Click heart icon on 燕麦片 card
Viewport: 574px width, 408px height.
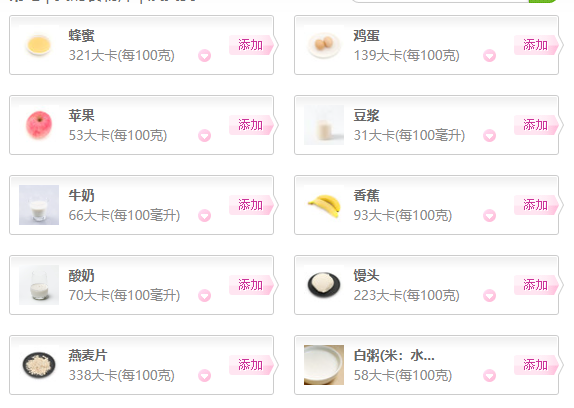point(204,376)
